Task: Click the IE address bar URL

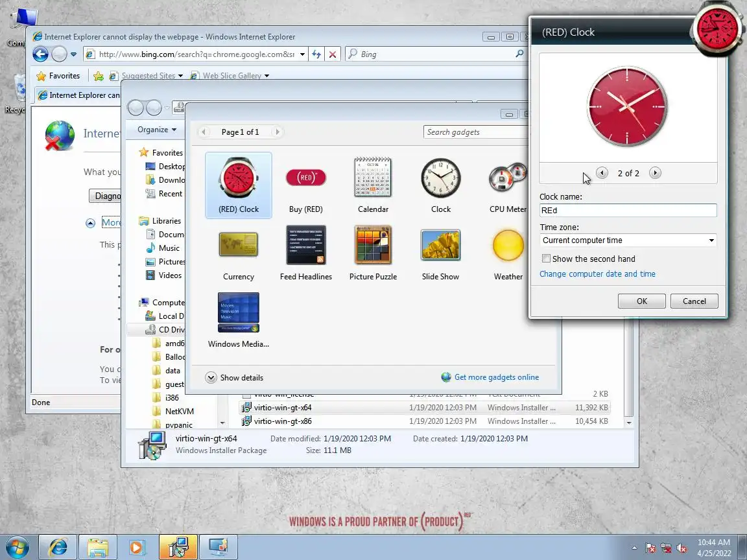Action: [x=196, y=54]
